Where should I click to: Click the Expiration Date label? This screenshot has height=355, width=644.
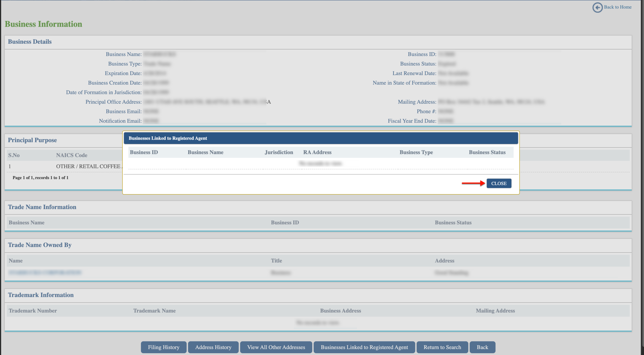point(123,73)
